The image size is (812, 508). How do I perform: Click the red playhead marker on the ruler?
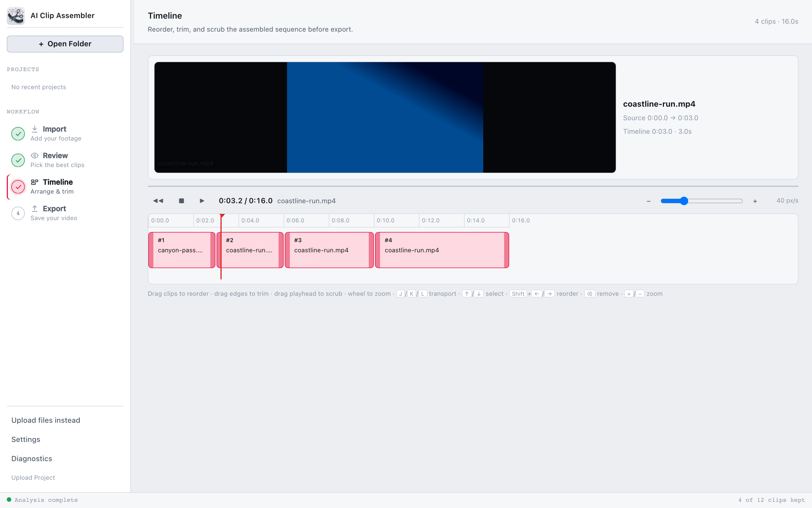coord(222,216)
